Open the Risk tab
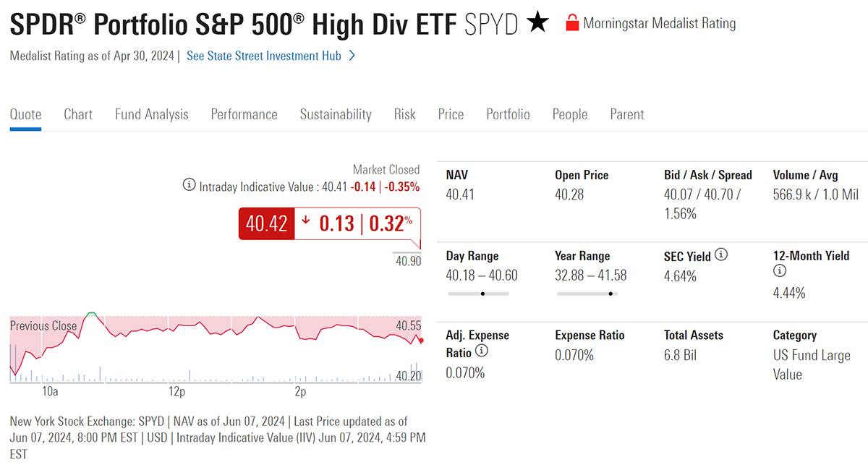The height and width of the screenshot is (470, 868). point(404,114)
